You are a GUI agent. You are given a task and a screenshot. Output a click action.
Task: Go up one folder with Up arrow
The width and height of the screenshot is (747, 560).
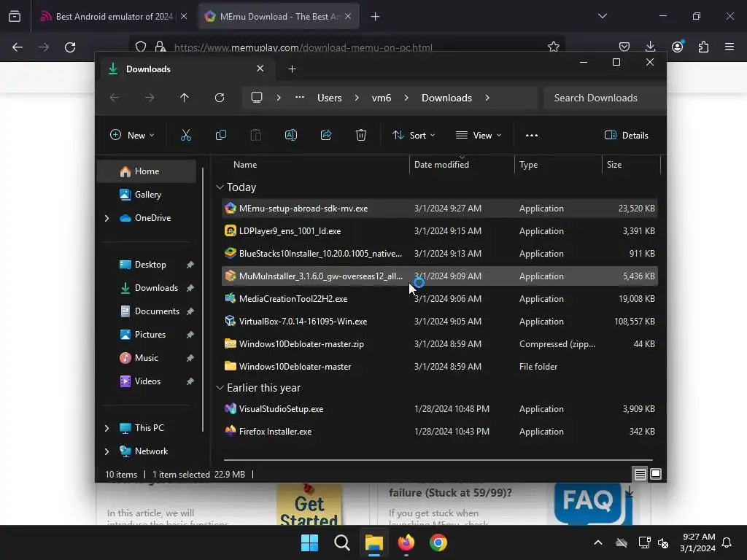pos(185,98)
